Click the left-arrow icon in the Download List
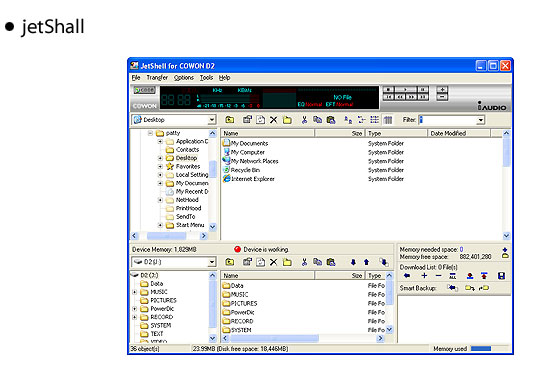 [407, 275]
